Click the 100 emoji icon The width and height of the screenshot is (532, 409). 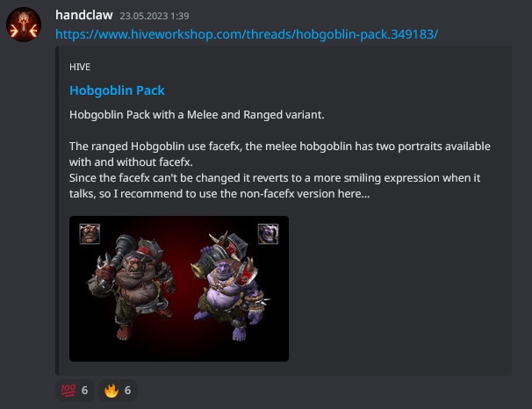[68, 391]
